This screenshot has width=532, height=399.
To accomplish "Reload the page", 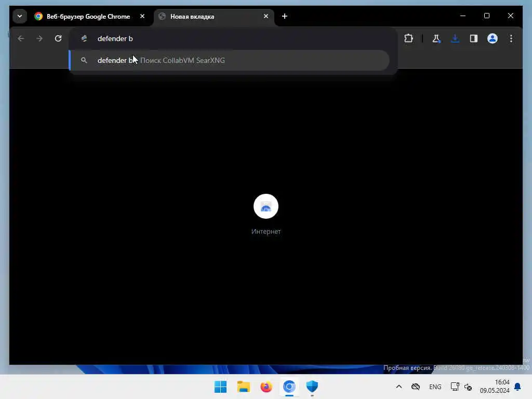I will 58,38.
